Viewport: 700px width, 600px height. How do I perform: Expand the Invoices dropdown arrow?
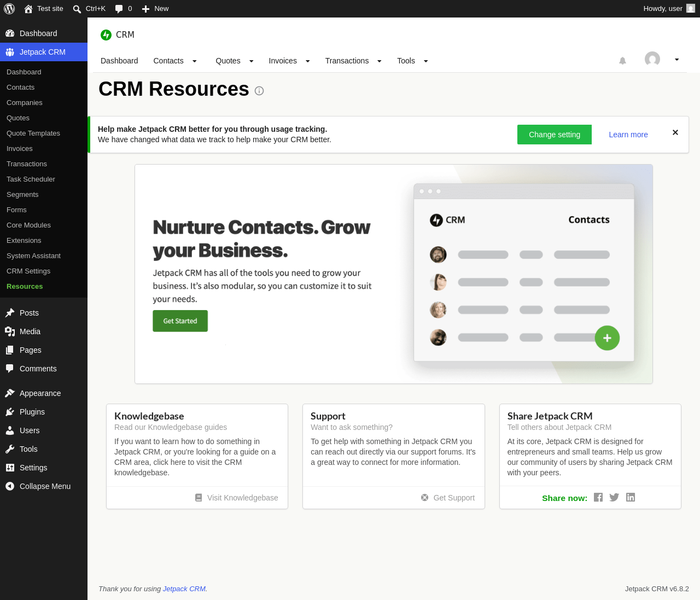pyautogui.click(x=307, y=61)
